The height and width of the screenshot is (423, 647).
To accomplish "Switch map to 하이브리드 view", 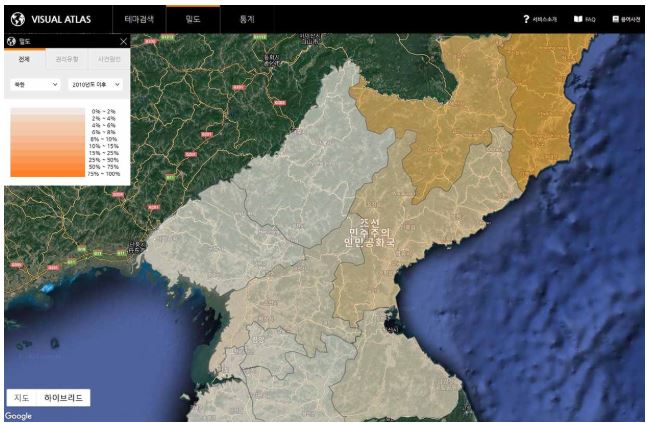I will 64,398.
